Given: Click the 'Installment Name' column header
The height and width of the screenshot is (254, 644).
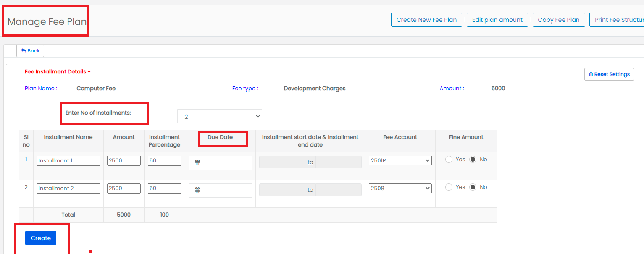Looking at the screenshot, I should pos(68,137).
